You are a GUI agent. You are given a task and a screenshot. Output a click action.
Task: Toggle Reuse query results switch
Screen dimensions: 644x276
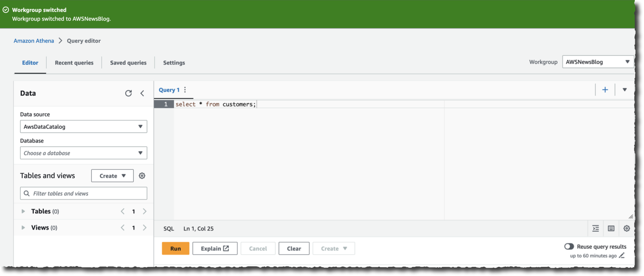pyautogui.click(x=569, y=247)
